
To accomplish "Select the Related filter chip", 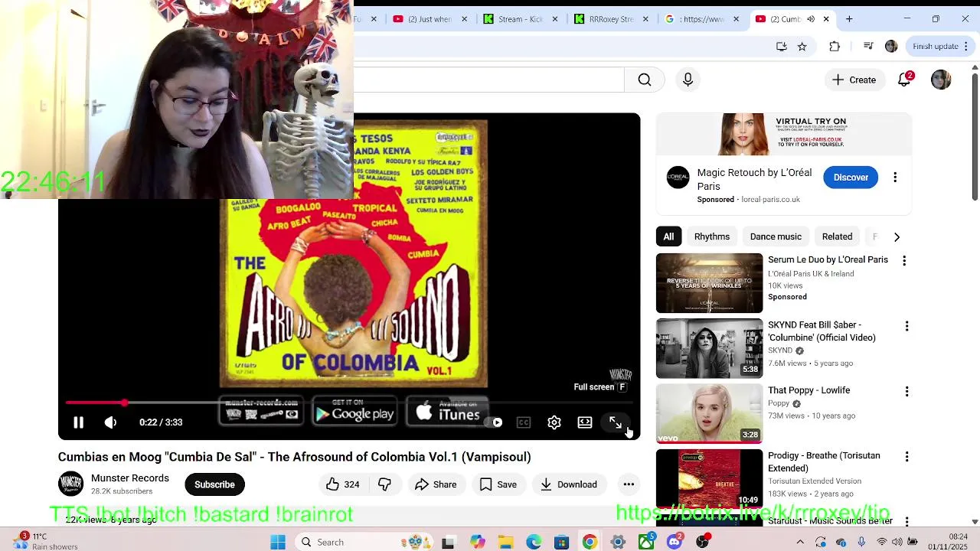I will [837, 236].
